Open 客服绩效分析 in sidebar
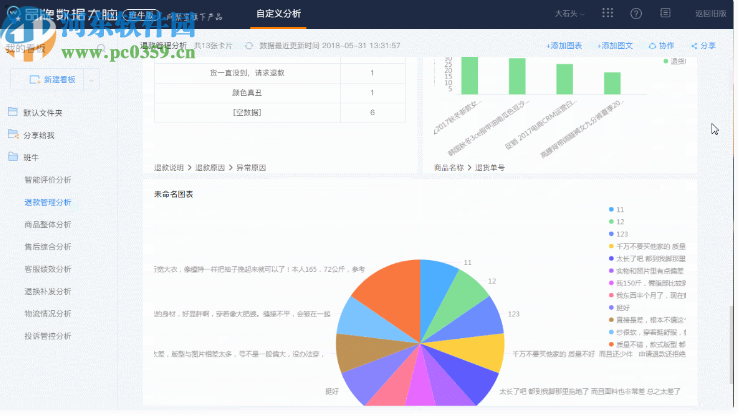Viewport: 738px width, 419px height. 48,269
